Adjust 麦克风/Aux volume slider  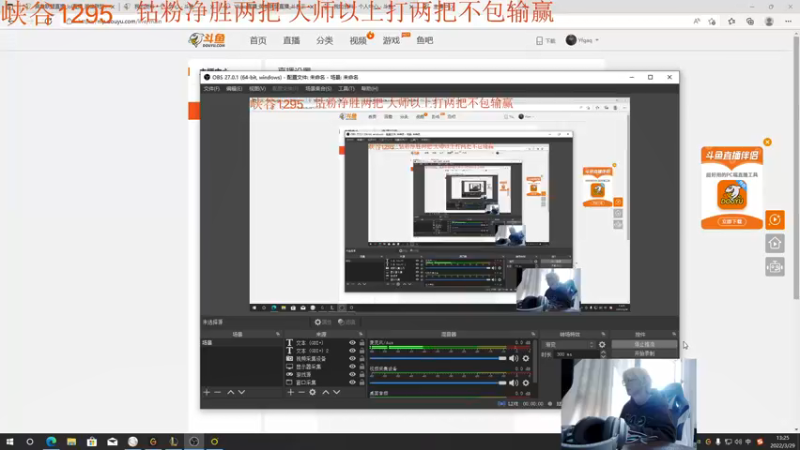coord(438,359)
